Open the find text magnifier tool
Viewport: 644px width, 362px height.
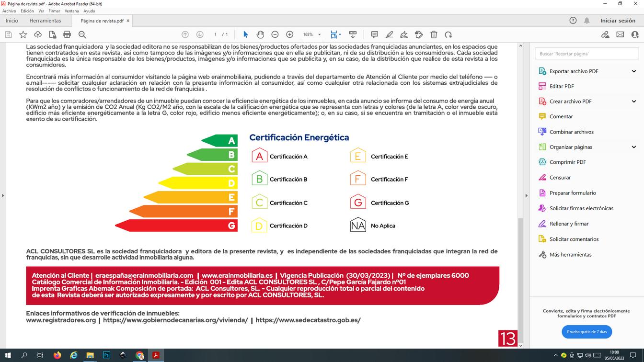coord(82,34)
